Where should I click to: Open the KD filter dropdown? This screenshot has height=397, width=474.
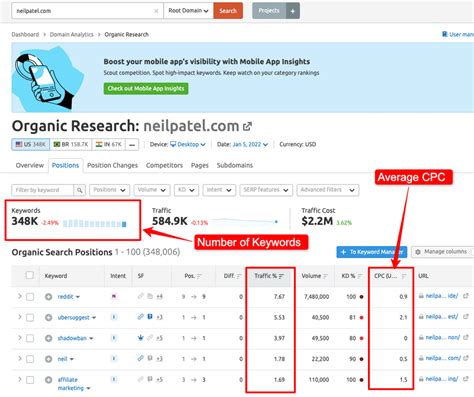(186, 190)
